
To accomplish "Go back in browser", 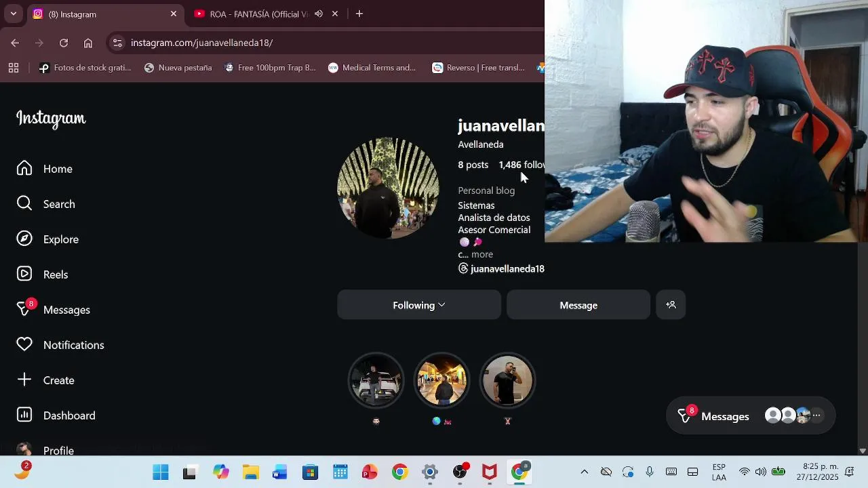I will (15, 43).
